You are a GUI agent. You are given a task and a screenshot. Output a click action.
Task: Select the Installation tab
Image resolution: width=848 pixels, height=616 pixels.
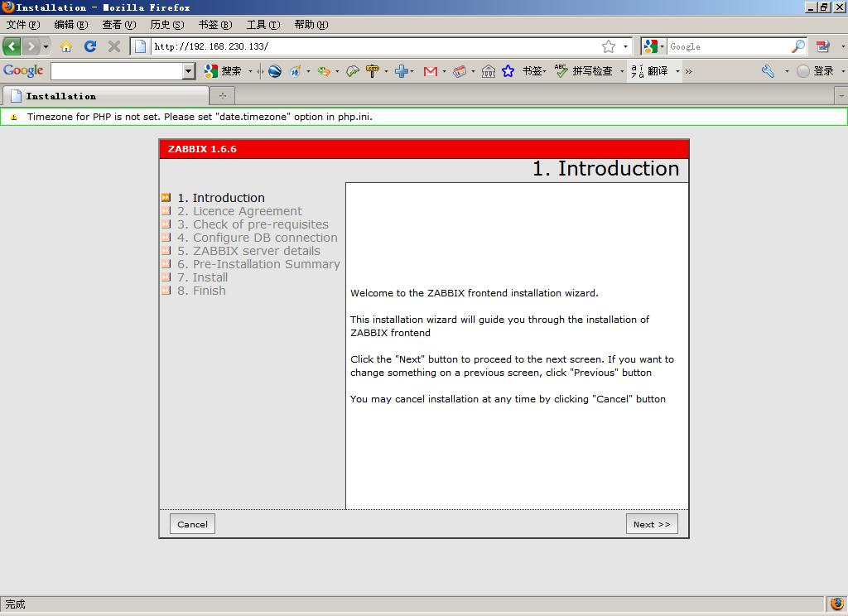point(106,96)
